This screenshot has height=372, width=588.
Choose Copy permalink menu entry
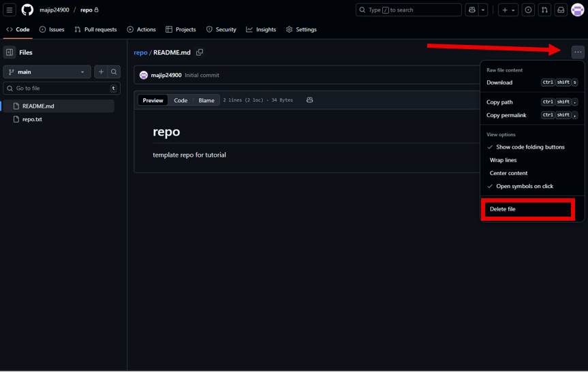(x=532, y=115)
